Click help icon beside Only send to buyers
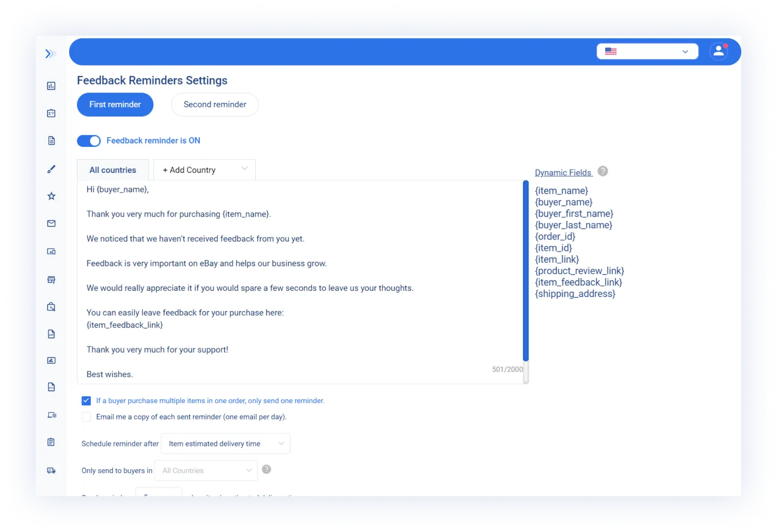Viewport: 777px width, 532px height. (x=267, y=469)
